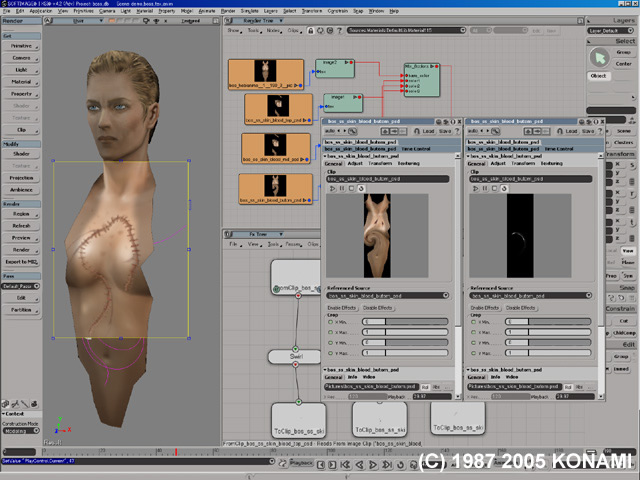
Task: Open the Constrain menu
Action: tap(338, 11)
